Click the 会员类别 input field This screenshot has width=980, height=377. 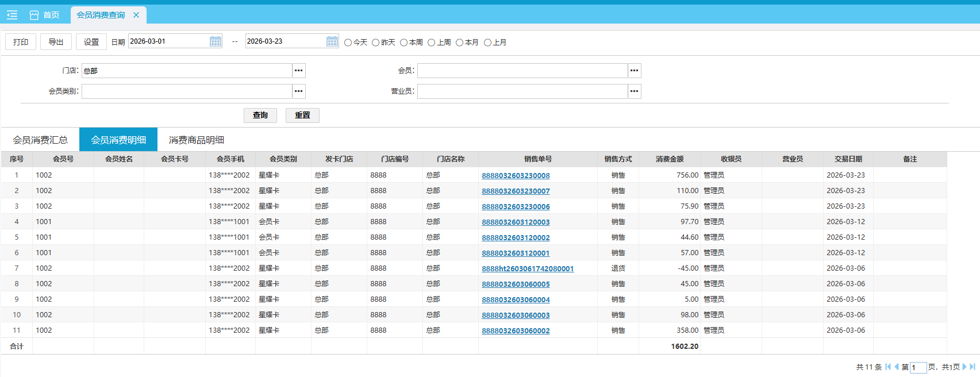[187, 91]
